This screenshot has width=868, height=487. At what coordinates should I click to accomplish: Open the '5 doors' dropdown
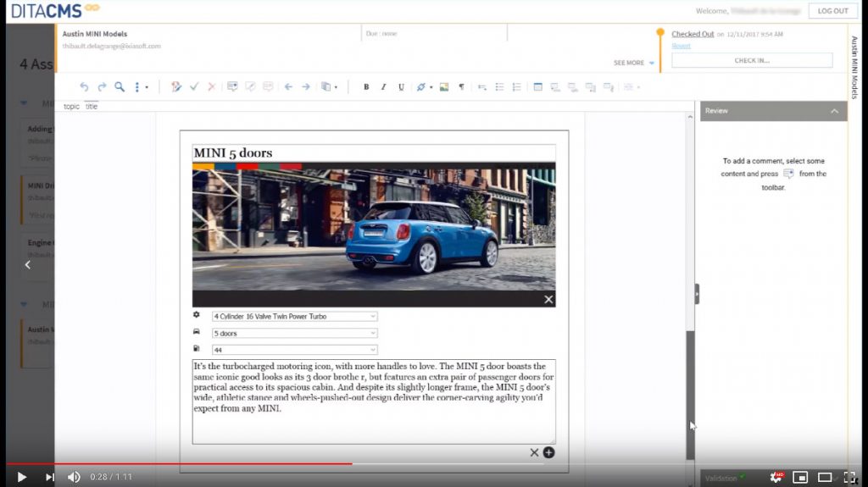click(x=294, y=333)
